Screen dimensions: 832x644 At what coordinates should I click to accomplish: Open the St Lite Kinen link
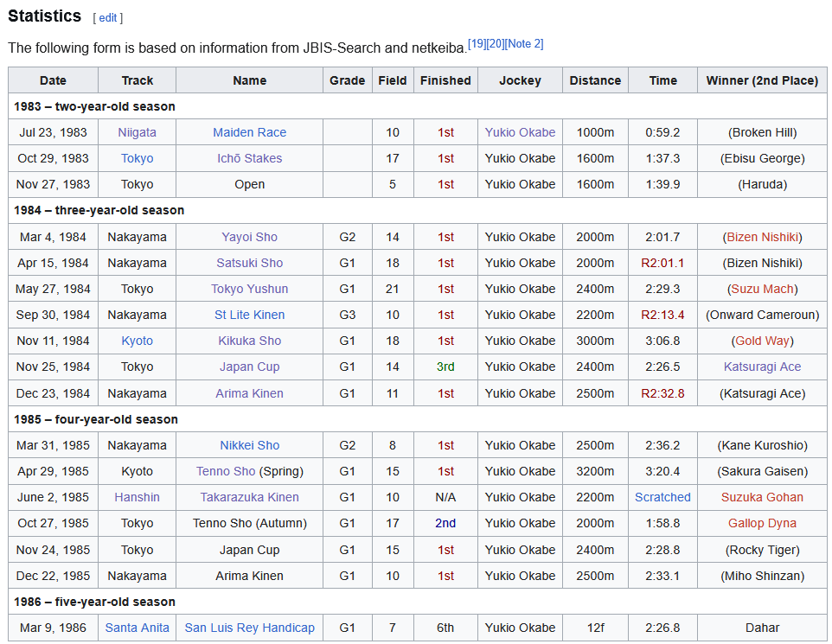click(x=249, y=316)
